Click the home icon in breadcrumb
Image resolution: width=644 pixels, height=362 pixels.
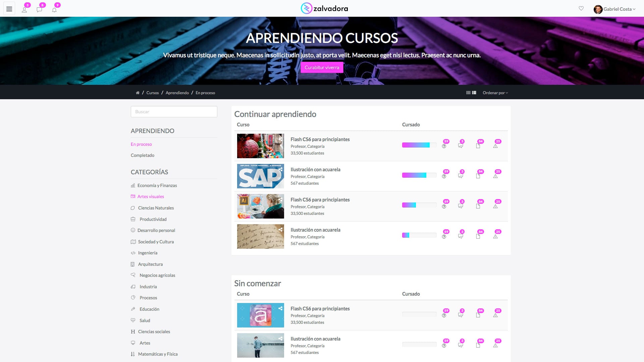click(138, 93)
